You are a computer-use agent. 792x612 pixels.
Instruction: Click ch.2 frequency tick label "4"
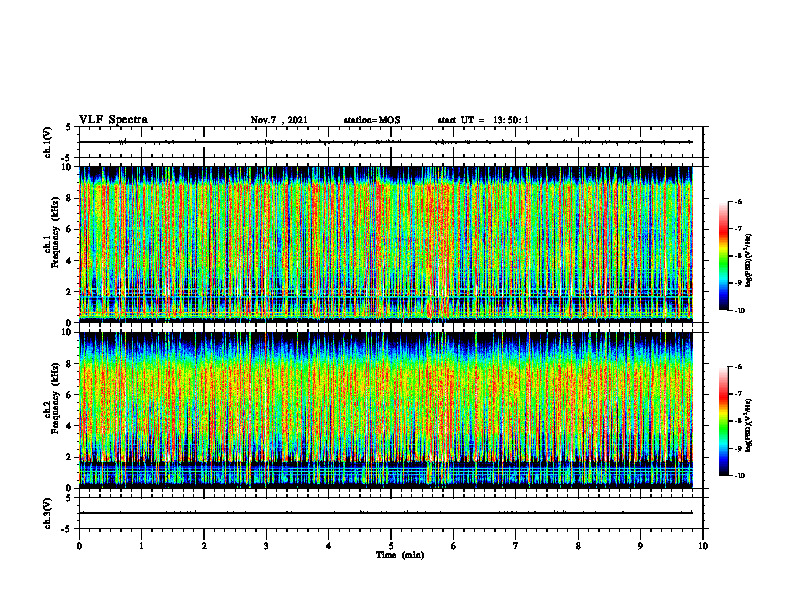(x=70, y=426)
